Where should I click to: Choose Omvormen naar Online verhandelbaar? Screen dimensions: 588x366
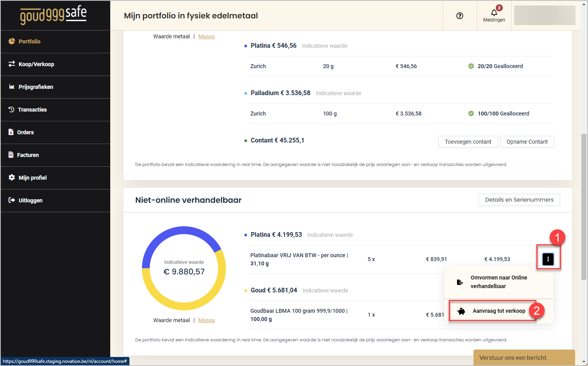tap(499, 282)
